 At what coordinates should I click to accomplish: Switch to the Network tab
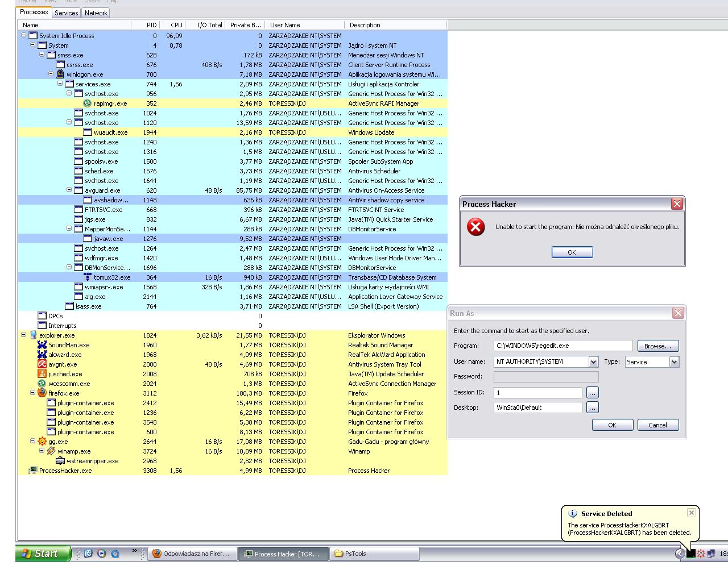pos(96,13)
